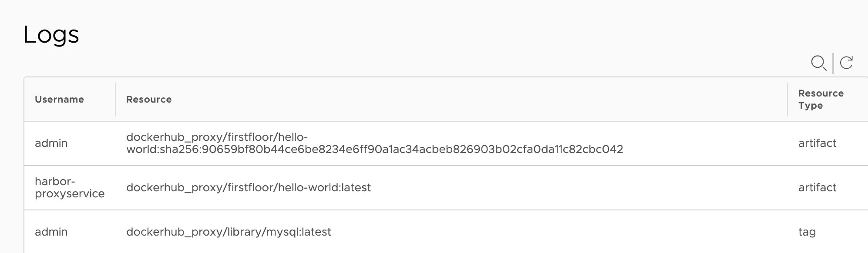Click the hello-world:latest resource entry
The width and height of the screenshot is (868, 253).
click(248, 187)
